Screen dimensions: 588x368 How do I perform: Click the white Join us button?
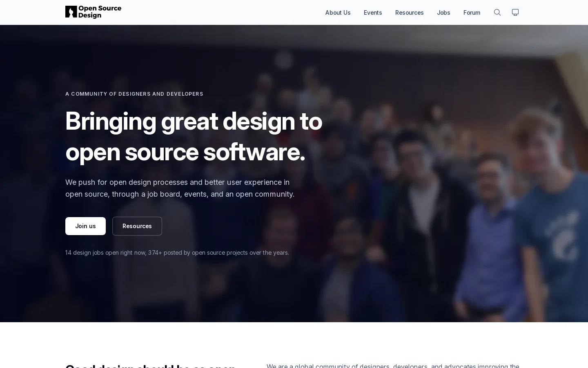point(85,226)
